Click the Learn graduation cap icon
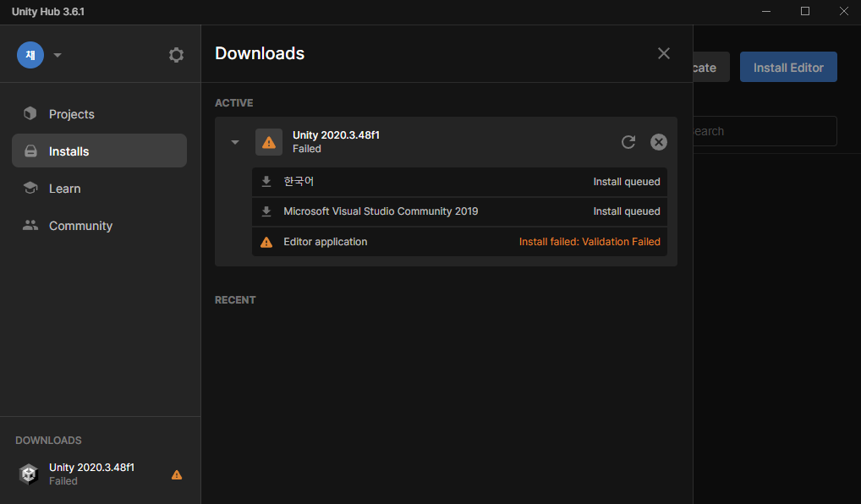The width and height of the screenshot is (861, 504). click(30, 188)
